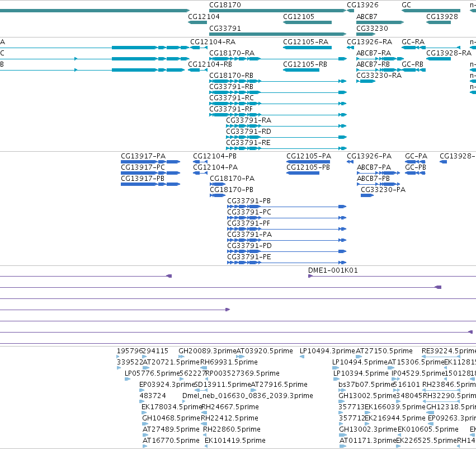Select the CG13928 gene label
The image size is (476, 449).
(442, 17)
